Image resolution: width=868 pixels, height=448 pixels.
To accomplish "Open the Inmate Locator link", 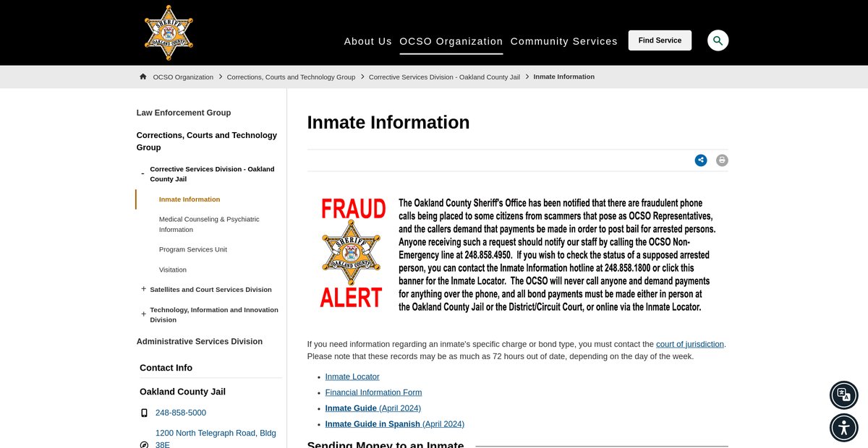I will pos(352,376).
